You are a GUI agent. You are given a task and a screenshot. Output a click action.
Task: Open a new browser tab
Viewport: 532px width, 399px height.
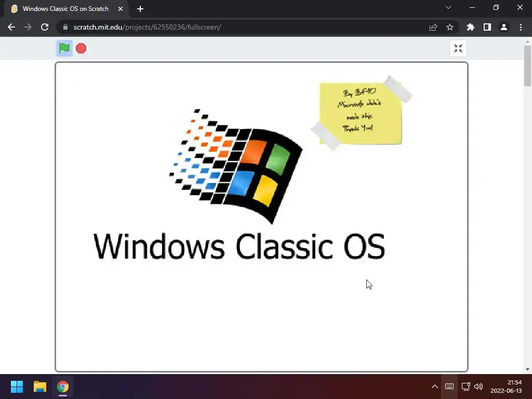140,9
